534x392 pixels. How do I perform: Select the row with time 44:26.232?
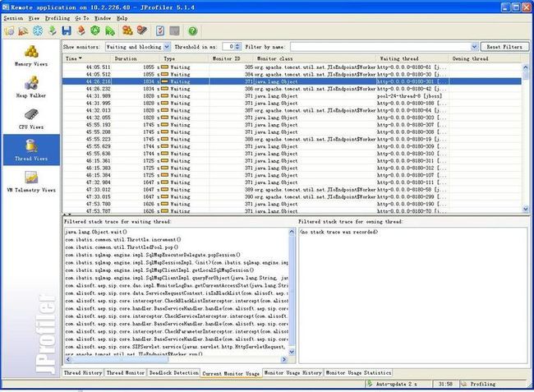pos(292,89)
